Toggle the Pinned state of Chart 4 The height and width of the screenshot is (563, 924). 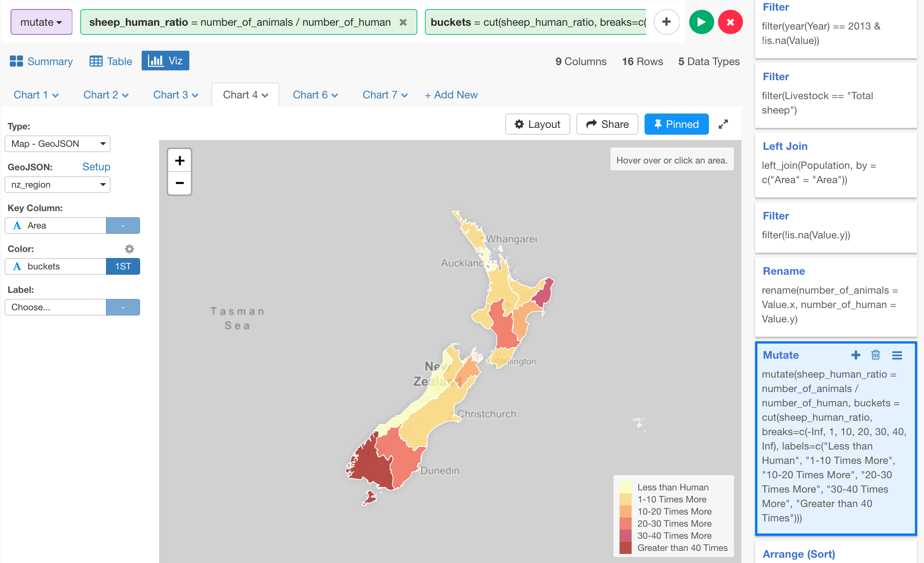(x=676, y=124)
